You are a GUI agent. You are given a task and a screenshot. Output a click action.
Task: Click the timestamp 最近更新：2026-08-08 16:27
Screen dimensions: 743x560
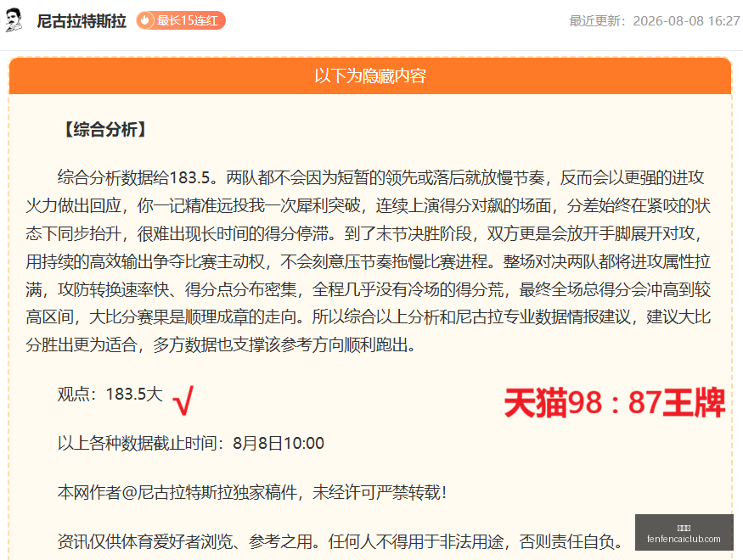(655, 21)
